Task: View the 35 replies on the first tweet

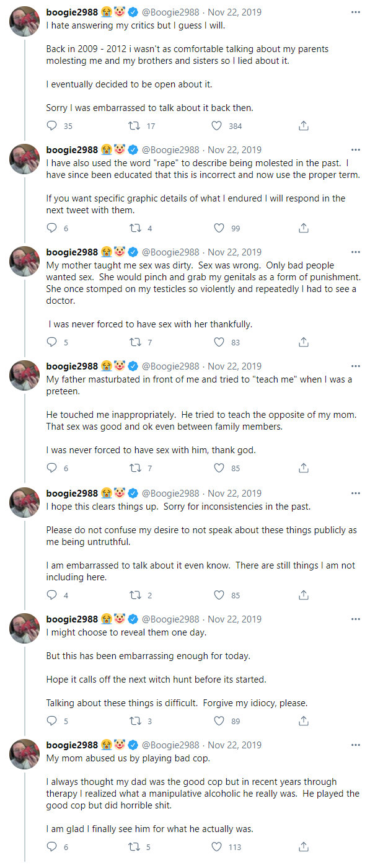Action: pos(59,125)
